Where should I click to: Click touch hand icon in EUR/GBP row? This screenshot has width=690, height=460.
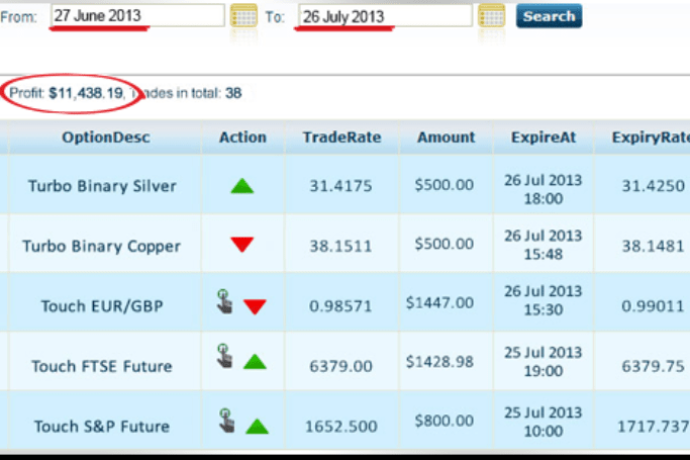pyautogui.click(x=224, y=302)
